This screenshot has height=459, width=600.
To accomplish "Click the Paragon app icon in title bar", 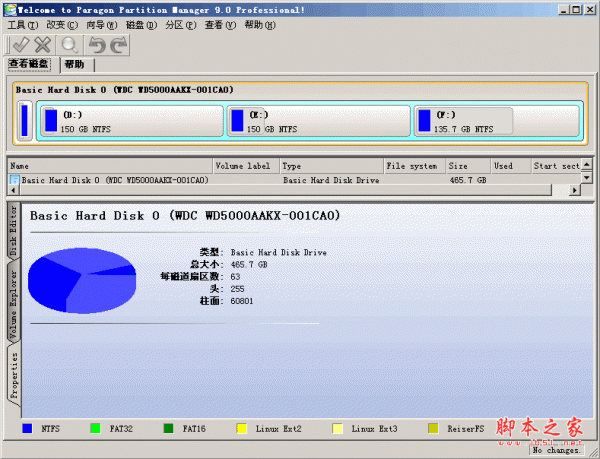I will pyautogui.click(x=10, y=10).
